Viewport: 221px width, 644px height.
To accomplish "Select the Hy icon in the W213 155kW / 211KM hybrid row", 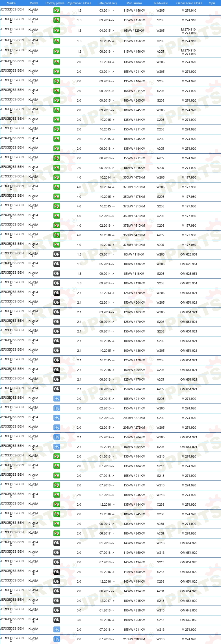I will click(x=57, y=630).
